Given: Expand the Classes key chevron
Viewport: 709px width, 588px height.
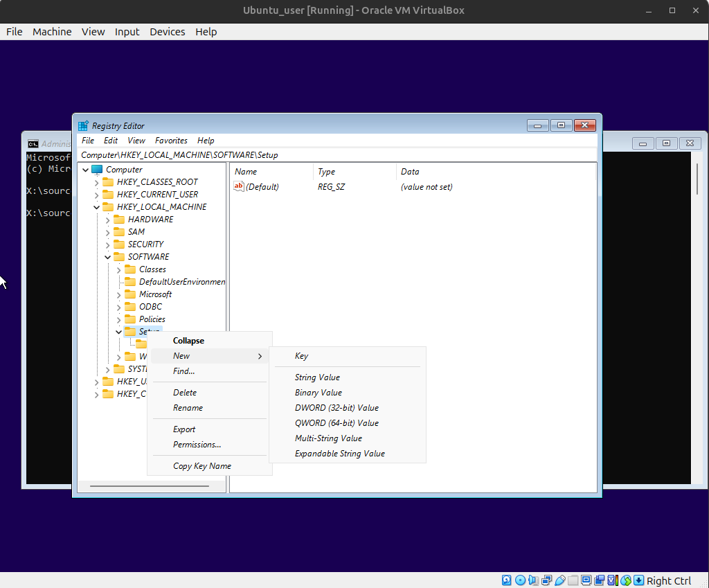Looking at the screenshot, I should pyautogui.click(x=118, y=270).
